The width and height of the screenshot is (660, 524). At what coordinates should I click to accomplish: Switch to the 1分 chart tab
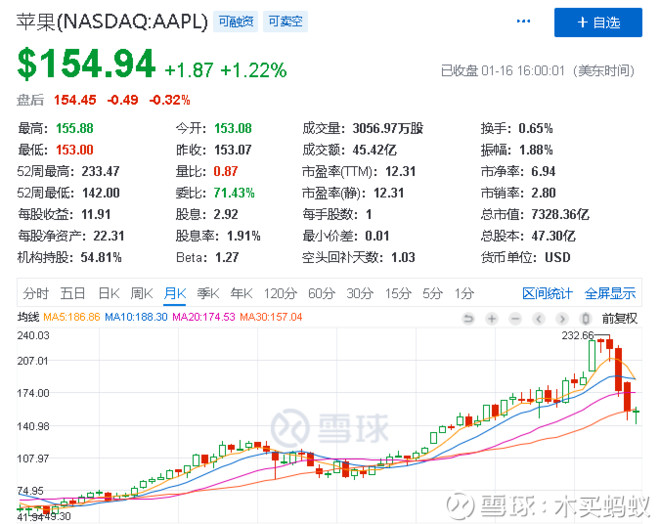coord(464,293)
